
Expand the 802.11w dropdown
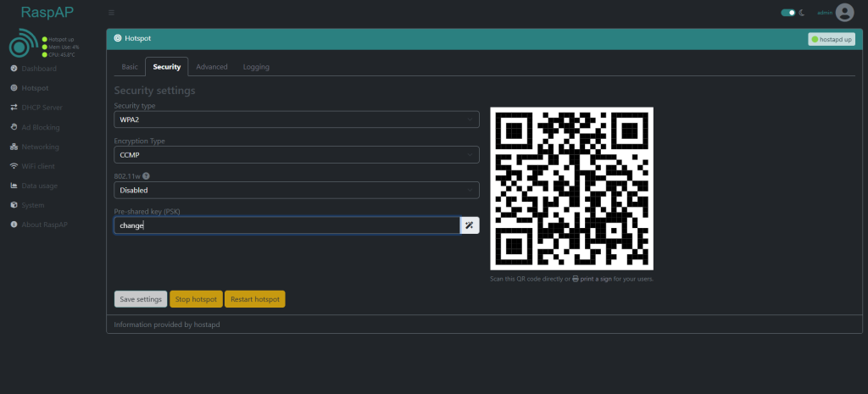tap(297, 191)
